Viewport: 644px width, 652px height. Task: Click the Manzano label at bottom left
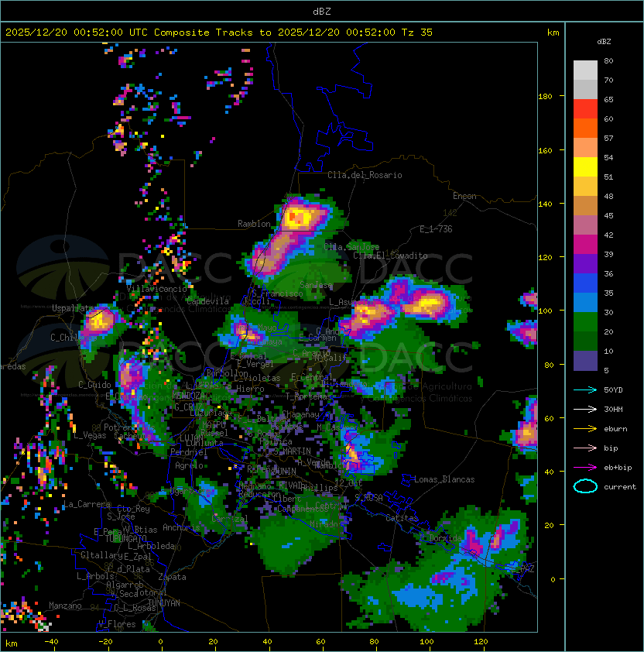(x=65, y=606)
